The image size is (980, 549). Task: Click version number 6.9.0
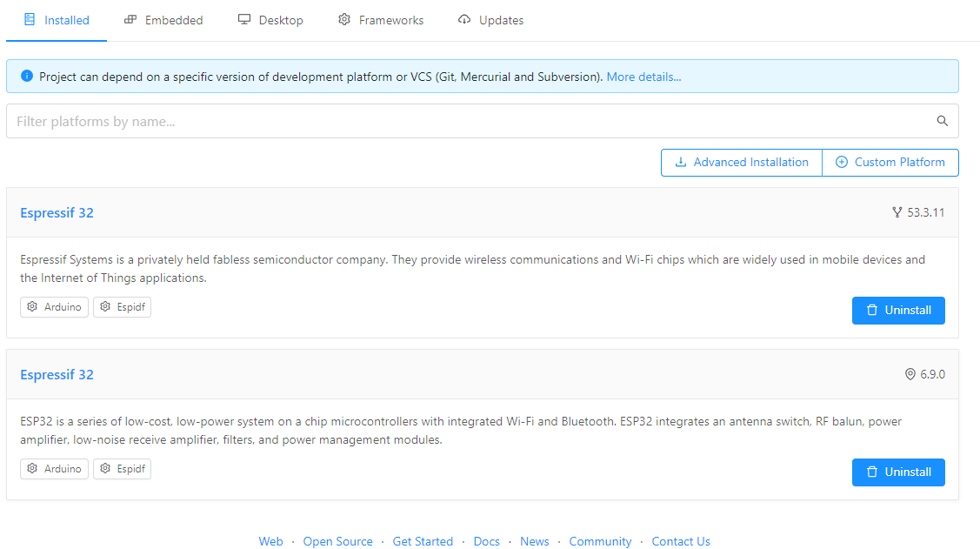click(x=932, y=374)
